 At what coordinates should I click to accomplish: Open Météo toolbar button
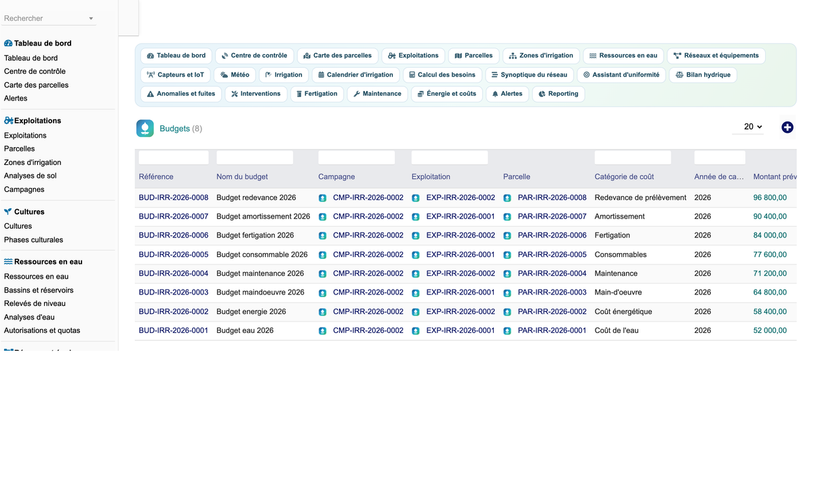point(235,75)
